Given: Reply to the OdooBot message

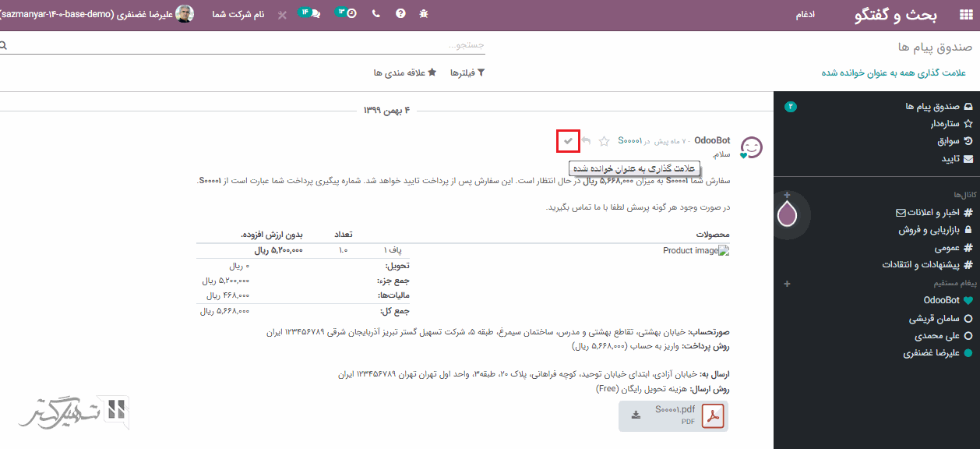Looking at the screenshot, I should tap(586, 141).
